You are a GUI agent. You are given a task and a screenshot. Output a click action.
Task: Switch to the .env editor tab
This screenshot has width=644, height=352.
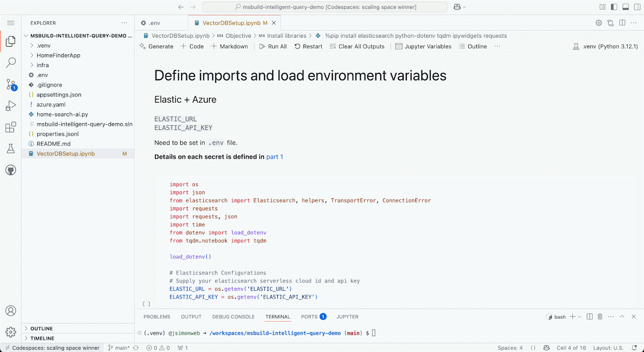[155, 23]
